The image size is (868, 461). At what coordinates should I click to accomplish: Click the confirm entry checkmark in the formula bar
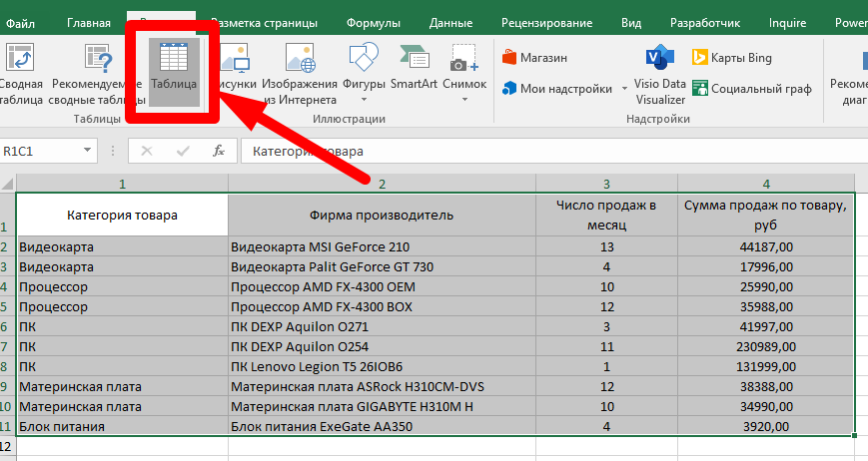pyautogui.click(x=183, y=151)
